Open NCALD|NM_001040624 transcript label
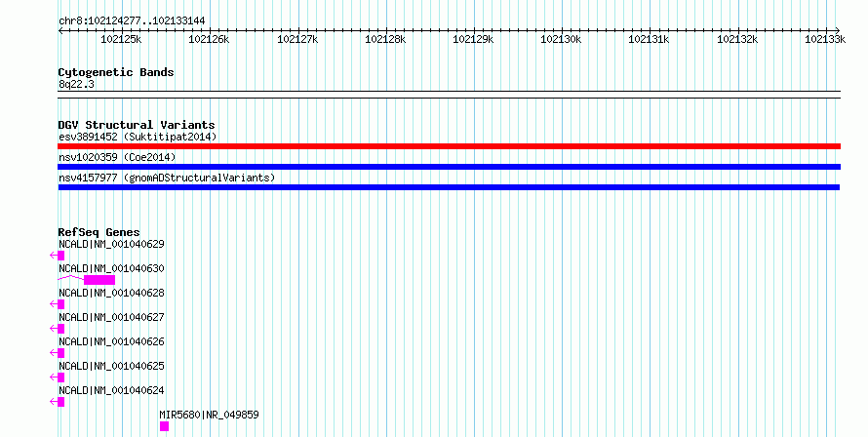The width and height of the screenshot is (868, 437). point(111,390)
